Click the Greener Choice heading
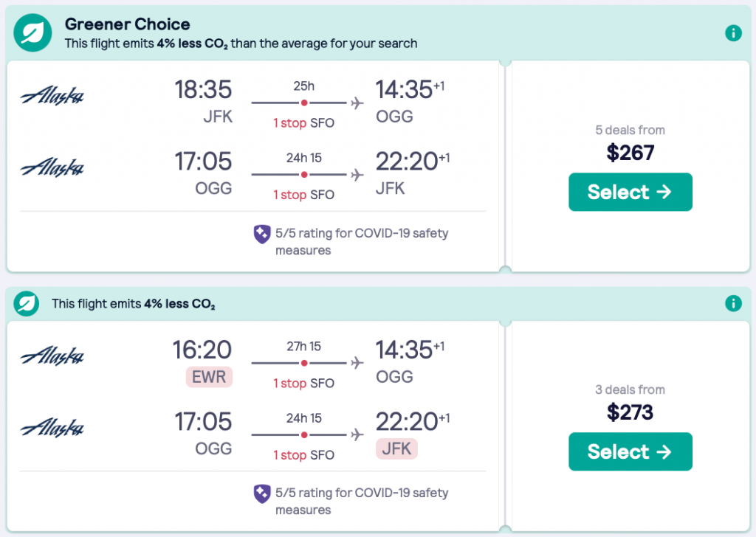 click(x=127, y=24)
